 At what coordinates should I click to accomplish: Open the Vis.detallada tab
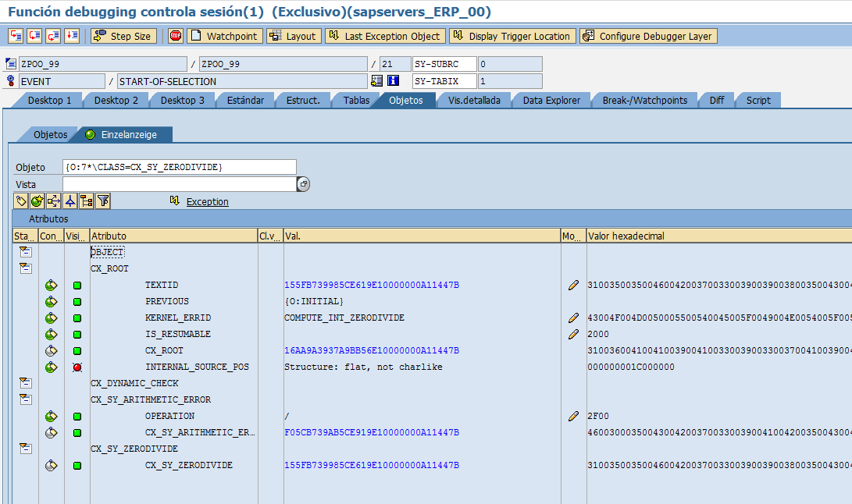point(474,101)
